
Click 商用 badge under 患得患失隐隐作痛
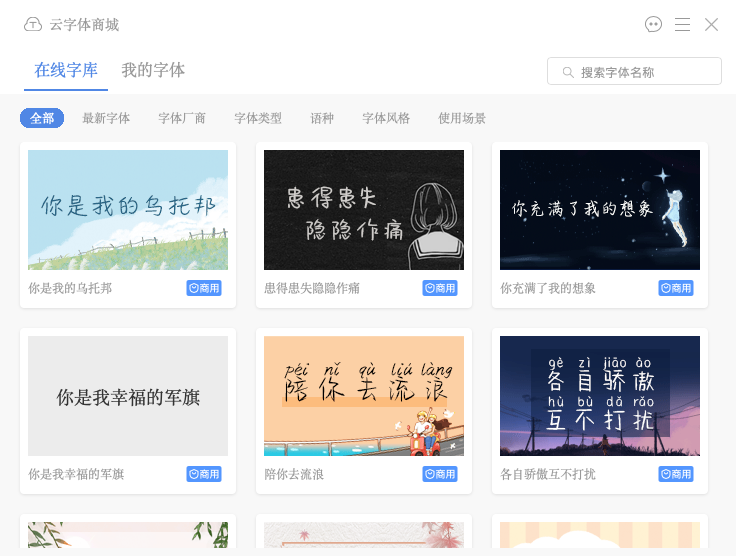pyautogui.click(x=439, y=288)
